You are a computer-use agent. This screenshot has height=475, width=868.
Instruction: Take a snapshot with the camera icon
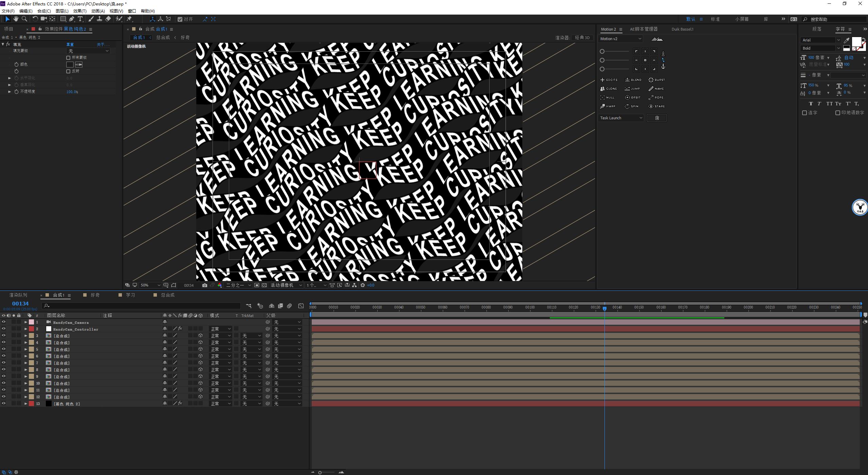pos(204,285)
